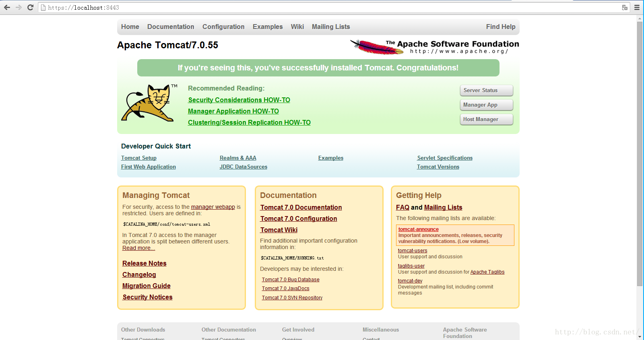The height and width of the screenshot is (340, 644).
Task: Click the translate icon in address bar
Action: coord(625,7)
